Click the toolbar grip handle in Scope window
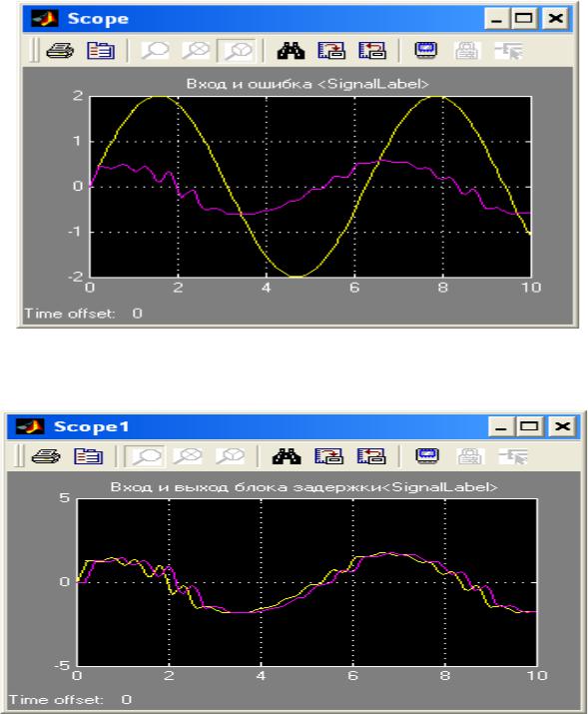 click(34, 51)
